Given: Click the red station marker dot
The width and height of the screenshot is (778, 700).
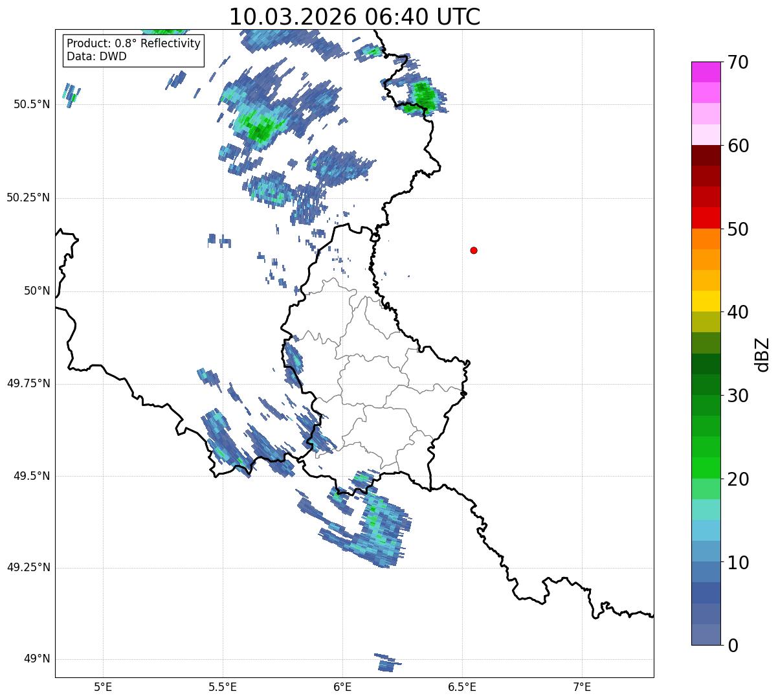Looking at the screenshot, I should [474, 250].
